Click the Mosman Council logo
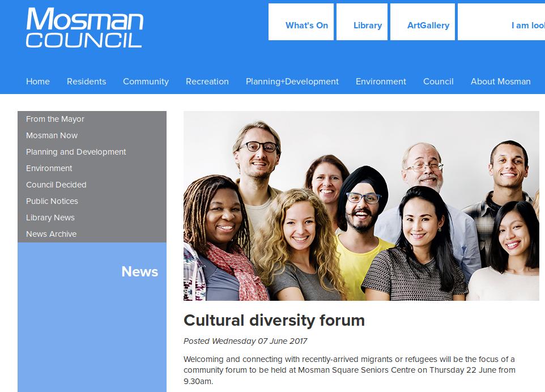 (84, 28)
